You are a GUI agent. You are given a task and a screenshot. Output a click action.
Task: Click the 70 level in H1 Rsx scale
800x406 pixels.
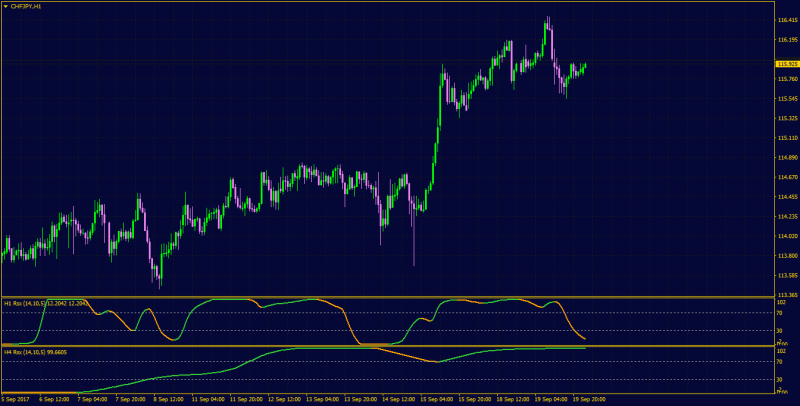(x=781, y=313)
